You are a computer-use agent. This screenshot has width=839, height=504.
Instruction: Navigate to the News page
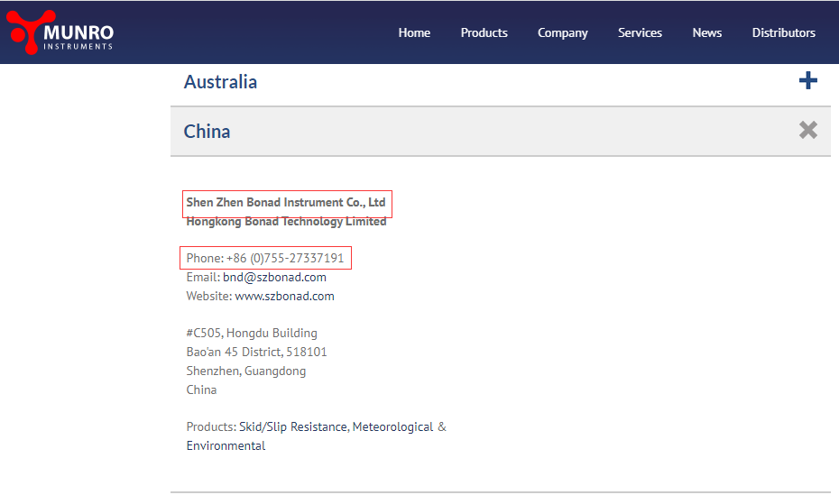coord(706,32)
